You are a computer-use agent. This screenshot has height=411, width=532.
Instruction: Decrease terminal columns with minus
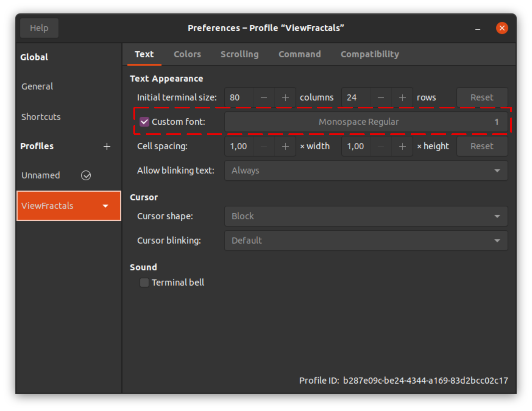pos(264,97)
